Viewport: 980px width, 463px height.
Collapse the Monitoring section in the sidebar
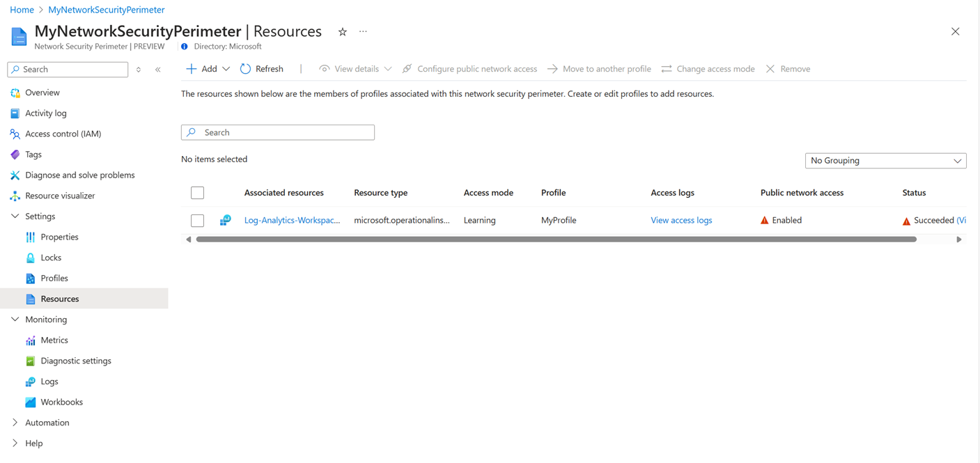[x=15, y=320]
